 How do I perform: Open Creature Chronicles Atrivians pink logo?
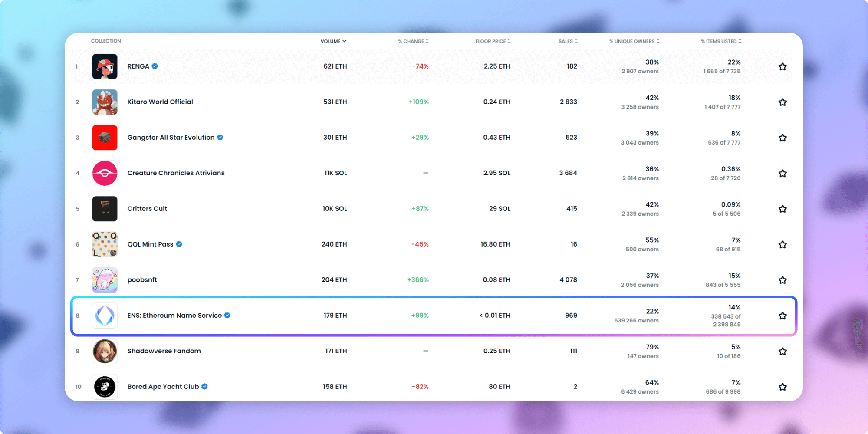[105, 173]
